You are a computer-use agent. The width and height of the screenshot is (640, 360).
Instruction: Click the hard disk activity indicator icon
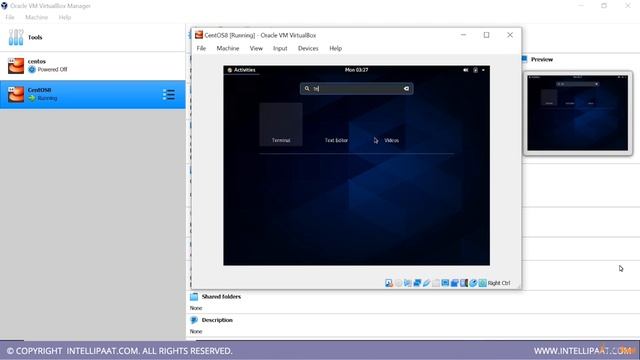pyautogui.click(x=389, y=283)
